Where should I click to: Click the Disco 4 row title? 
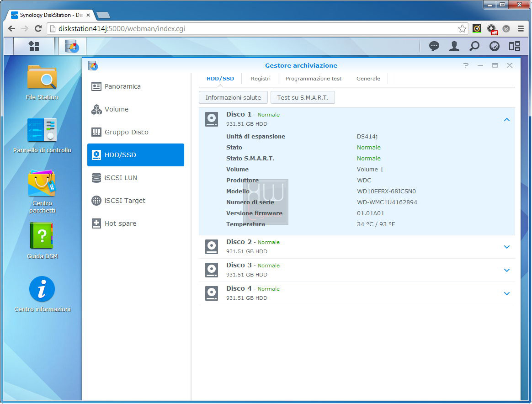coord(239,288)
